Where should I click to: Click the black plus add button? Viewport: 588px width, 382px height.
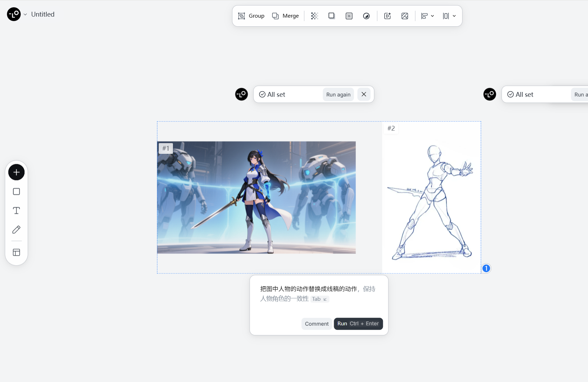point(16,172)
